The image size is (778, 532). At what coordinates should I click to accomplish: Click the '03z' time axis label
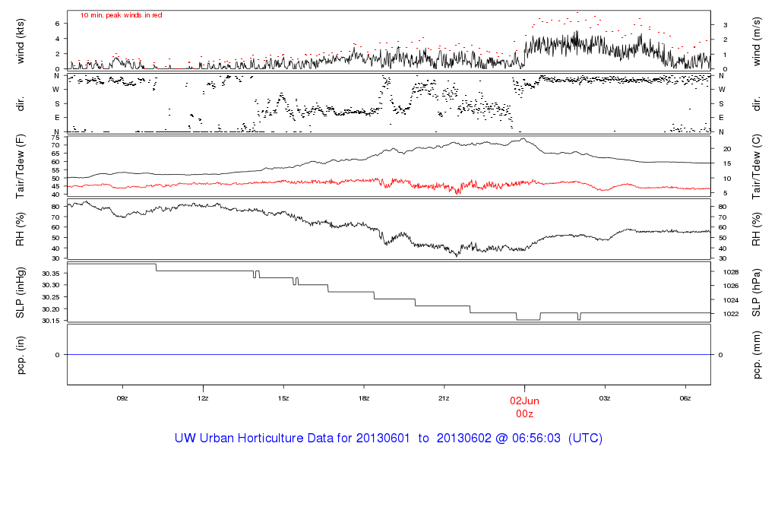pos(605,398)
